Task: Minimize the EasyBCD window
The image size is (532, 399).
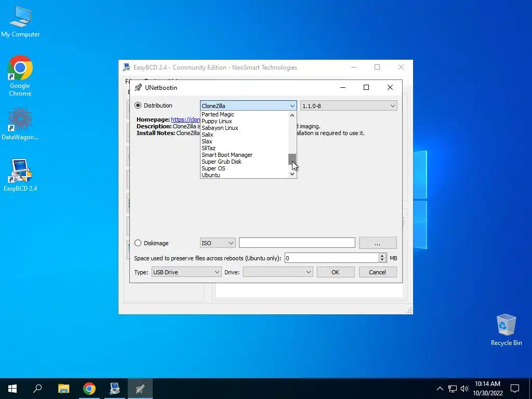Action: click(353, 67)
